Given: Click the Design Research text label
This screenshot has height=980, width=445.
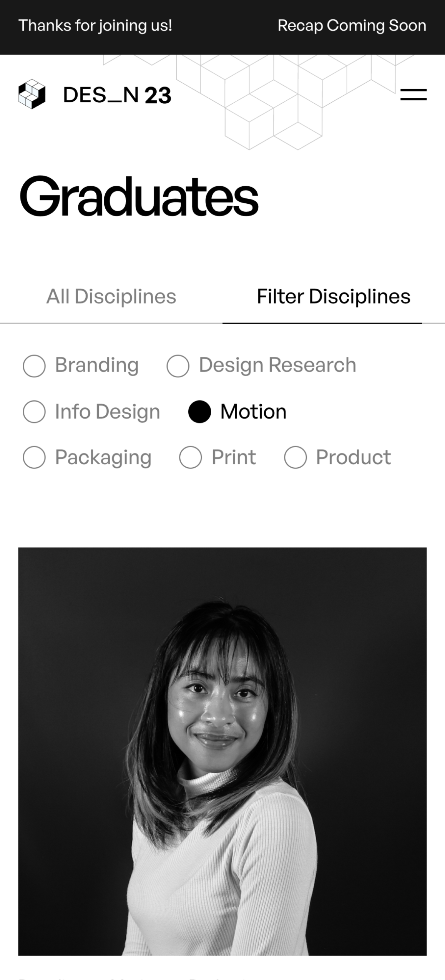Looking at the screenshot, I should click(277, 365).
